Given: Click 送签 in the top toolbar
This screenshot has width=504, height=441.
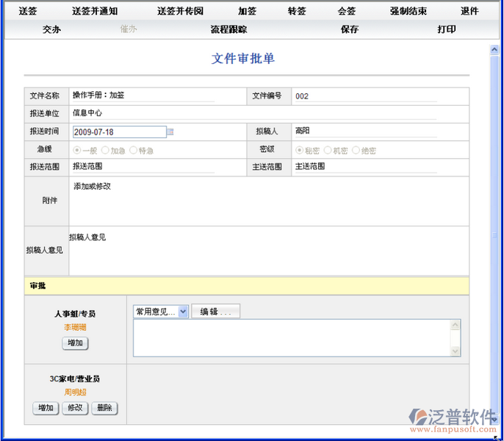Looking at the screenshot, I should point(28,11).
